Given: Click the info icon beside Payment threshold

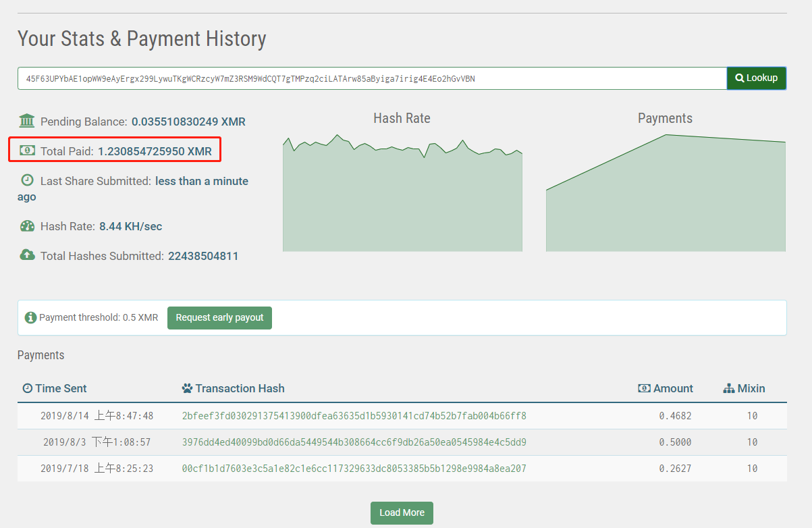Looking at the screenshot, I should (30, 317).
